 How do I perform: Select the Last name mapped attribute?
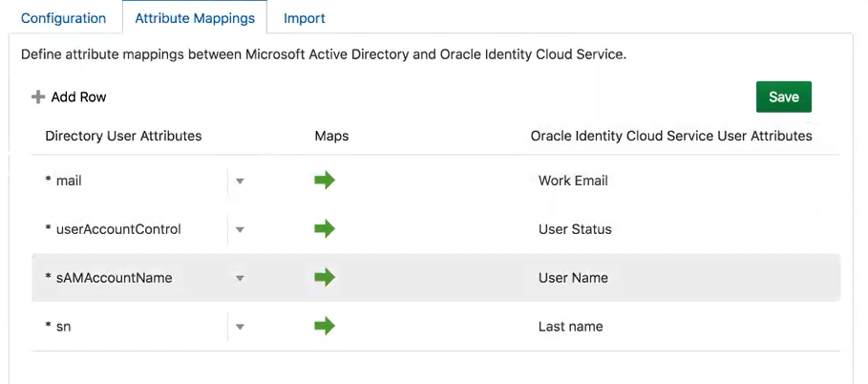tap(570, 327)
